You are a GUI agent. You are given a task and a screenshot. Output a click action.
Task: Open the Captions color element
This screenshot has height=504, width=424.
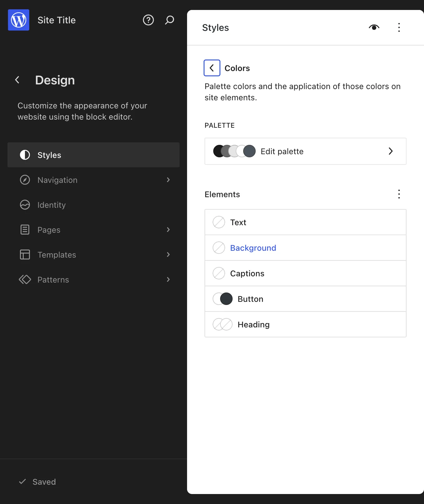[x=306, y=273]
